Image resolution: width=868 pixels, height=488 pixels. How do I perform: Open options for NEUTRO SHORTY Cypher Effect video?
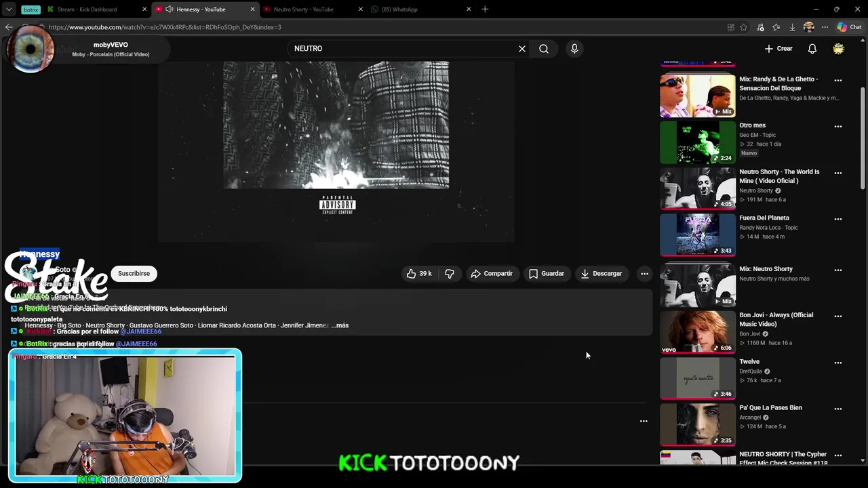pos(838,455)
